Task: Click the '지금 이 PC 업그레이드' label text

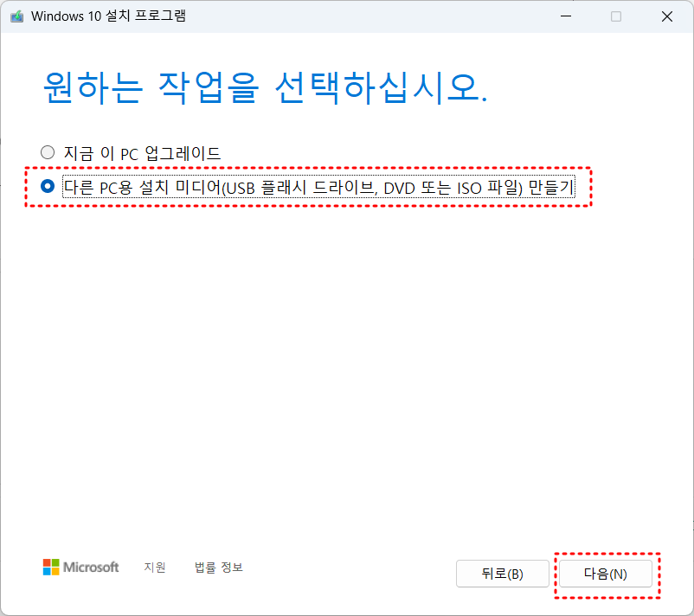Action: 142,153
